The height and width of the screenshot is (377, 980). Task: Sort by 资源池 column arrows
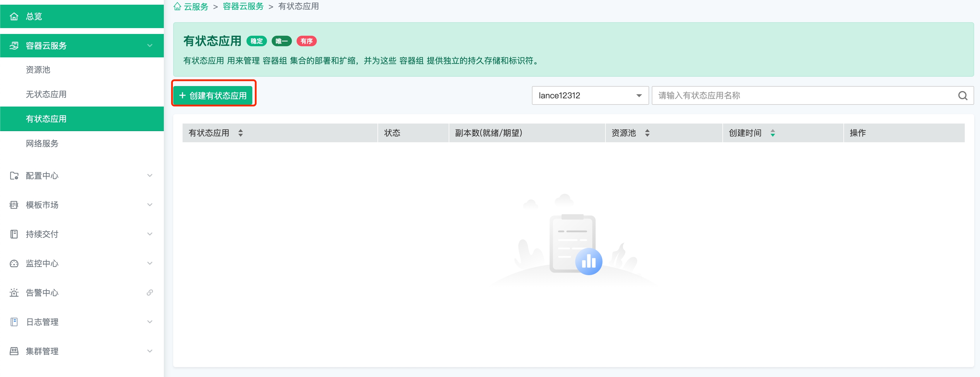click(647, 133)
